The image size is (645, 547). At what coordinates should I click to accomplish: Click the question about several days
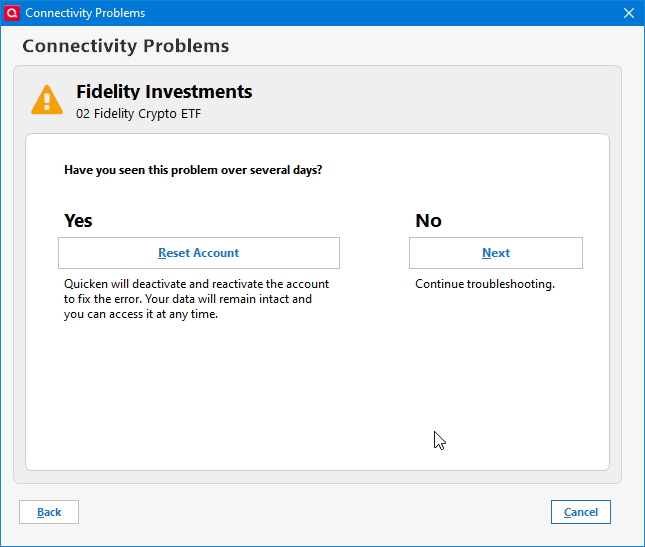(193, 170)
